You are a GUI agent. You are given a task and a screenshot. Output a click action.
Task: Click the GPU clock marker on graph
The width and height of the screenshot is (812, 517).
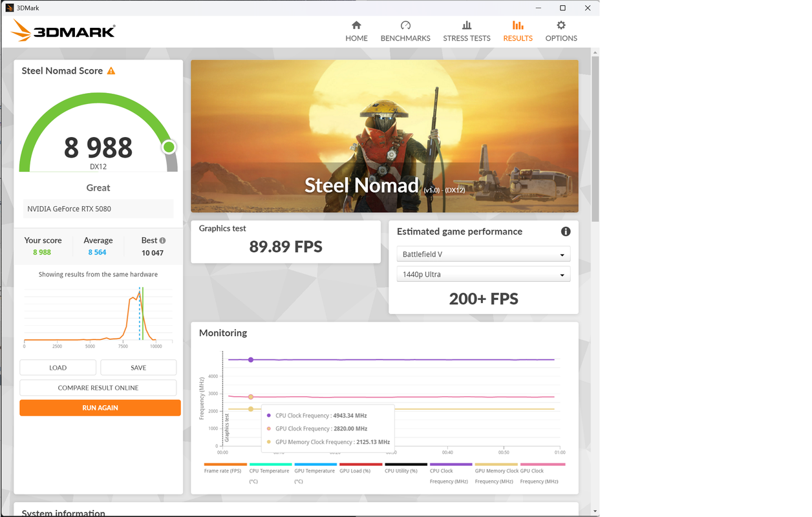click(x=251, y=397)
